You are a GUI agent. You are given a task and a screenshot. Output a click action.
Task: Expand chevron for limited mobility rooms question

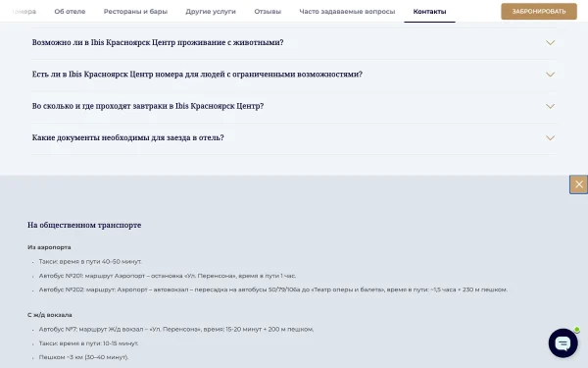coord(550,75)
